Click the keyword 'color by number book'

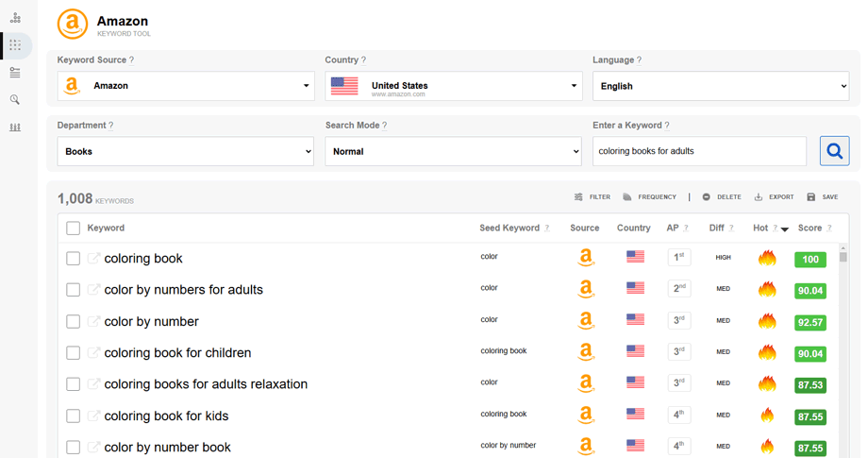pyautogui.click(x=168, y=448)
